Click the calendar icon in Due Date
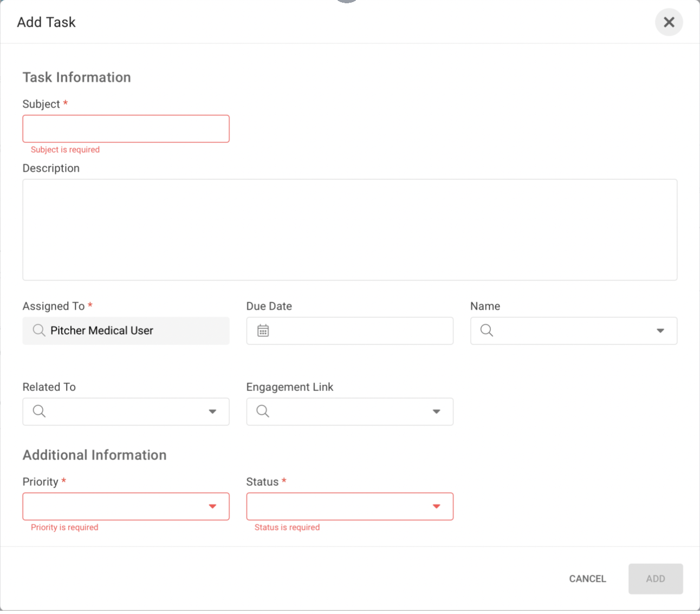This screenshot has width=700, height=614. pyautogui.click(x=263, y=331)
